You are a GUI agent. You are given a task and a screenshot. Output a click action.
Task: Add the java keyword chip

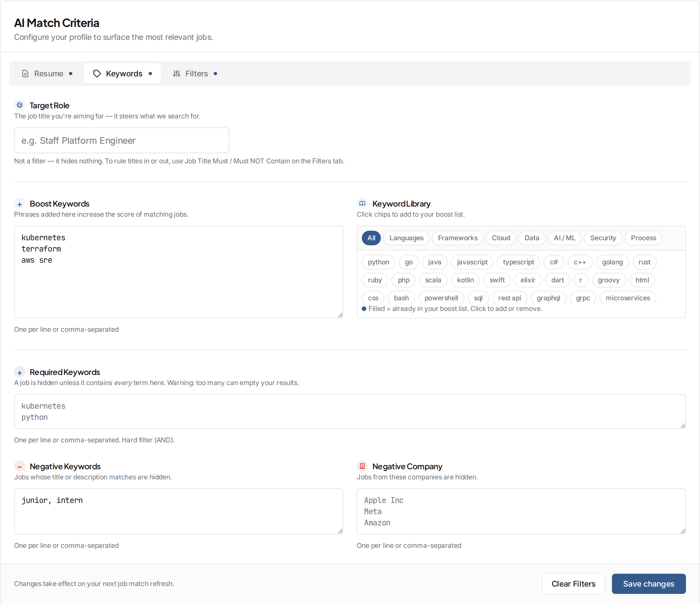tap(435, 262)
